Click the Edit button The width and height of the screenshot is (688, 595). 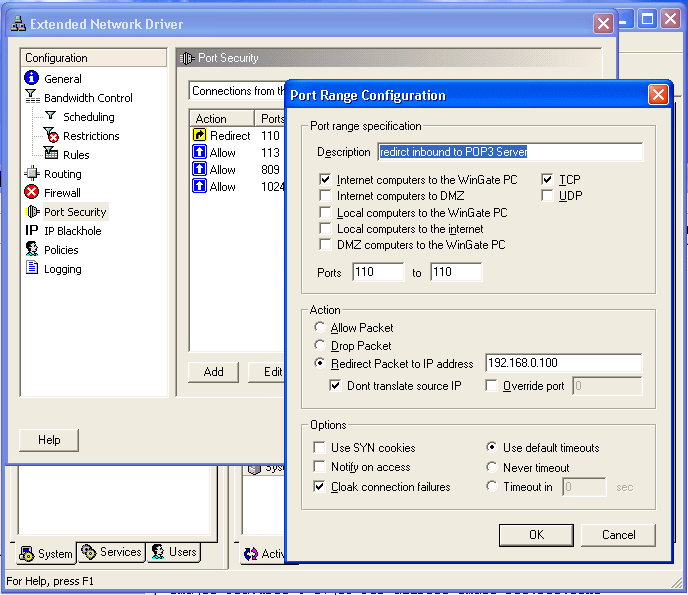[x=267, y=372]
